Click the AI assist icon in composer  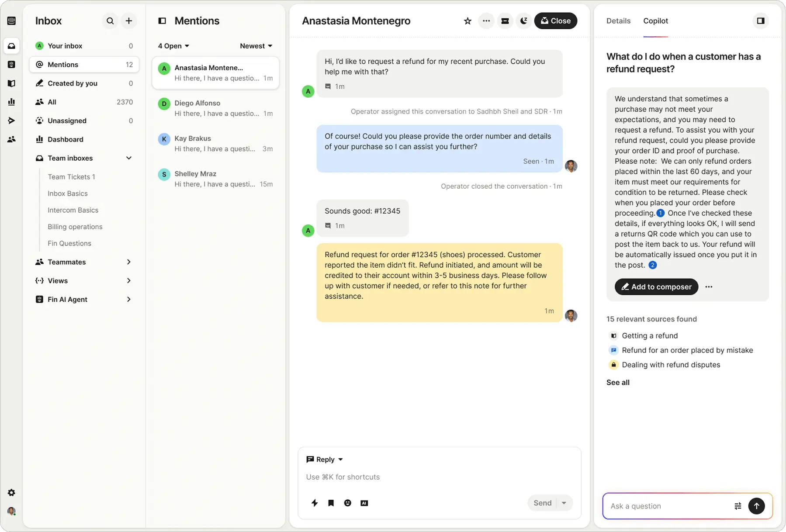364,503
